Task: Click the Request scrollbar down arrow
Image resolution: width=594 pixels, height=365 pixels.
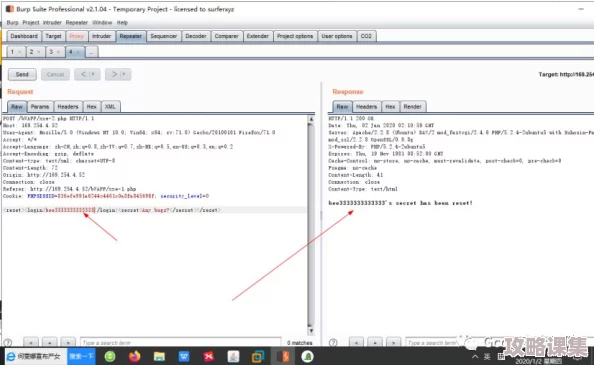Action: click(x=311, y=331)
